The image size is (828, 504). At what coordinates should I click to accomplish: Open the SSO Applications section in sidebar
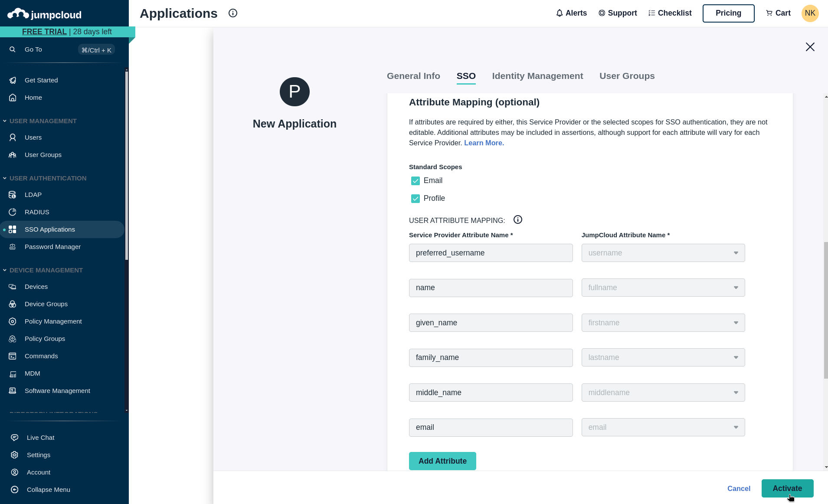click(49, 229)
